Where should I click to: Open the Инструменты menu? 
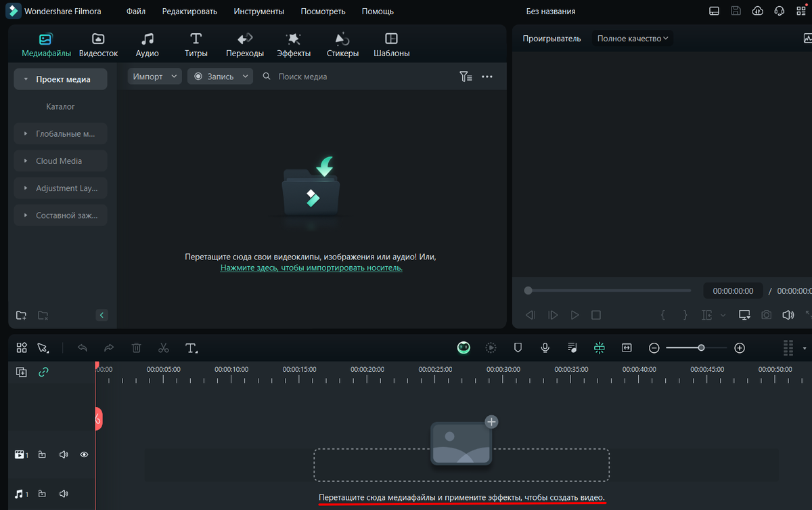pos(259,12)
